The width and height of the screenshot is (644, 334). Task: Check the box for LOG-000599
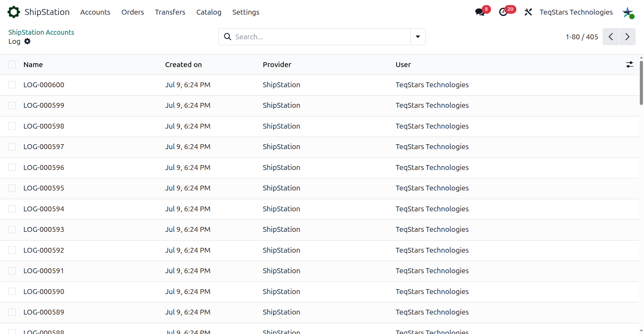pyautogui.click(x=12, y=105)
